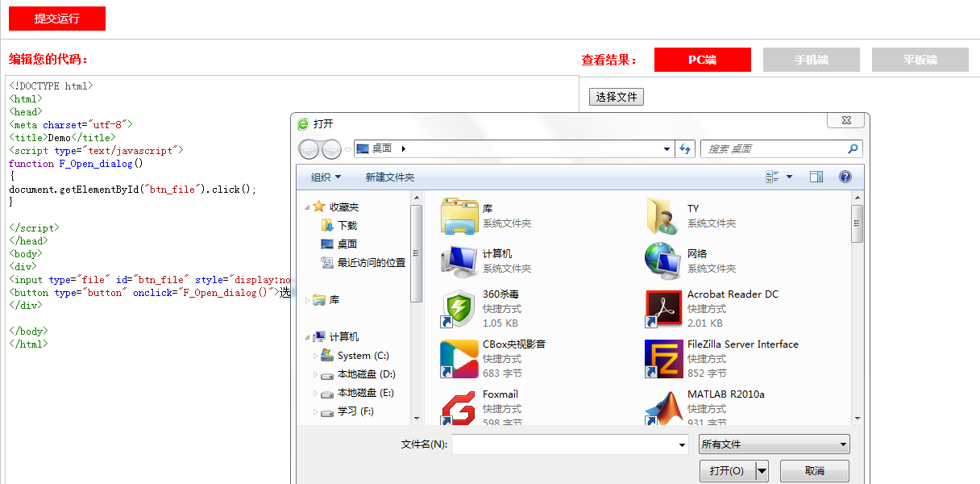980x484 pixels.
Task: Select 学习 (F:) drive
Action: (355, 411)
